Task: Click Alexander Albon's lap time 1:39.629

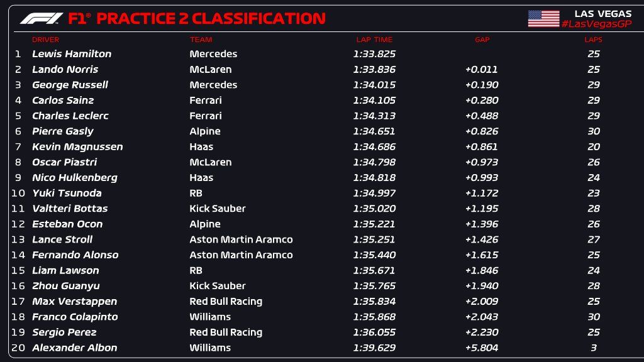Action: coord(374,348)
